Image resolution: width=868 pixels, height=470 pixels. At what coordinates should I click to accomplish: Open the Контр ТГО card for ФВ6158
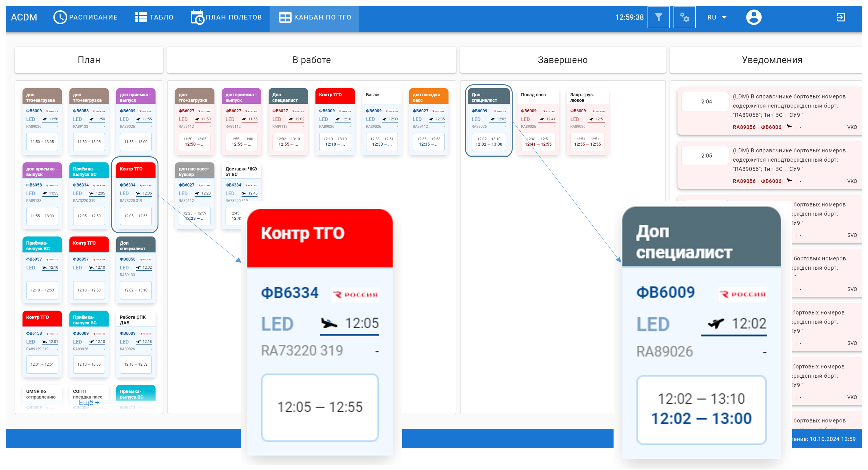pos(42,344)
